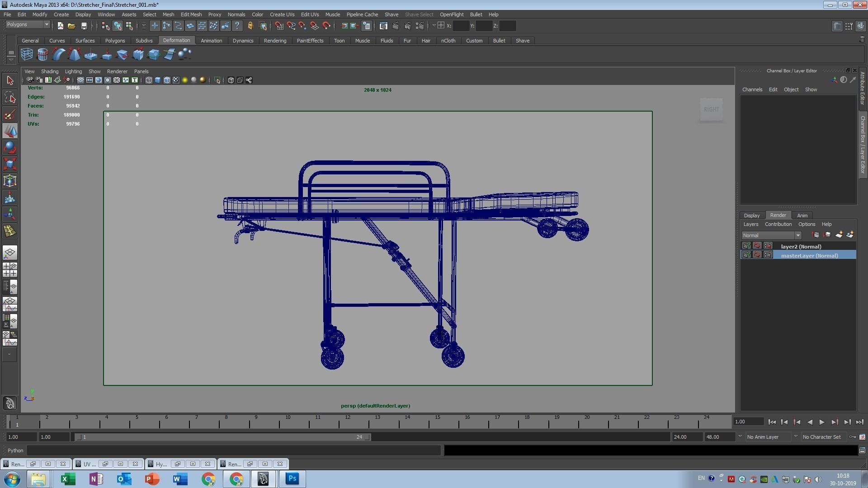868x488 pixels.
Task: Select the masterLayer (Normal) render layer
Action: click(x=809, y=255)
